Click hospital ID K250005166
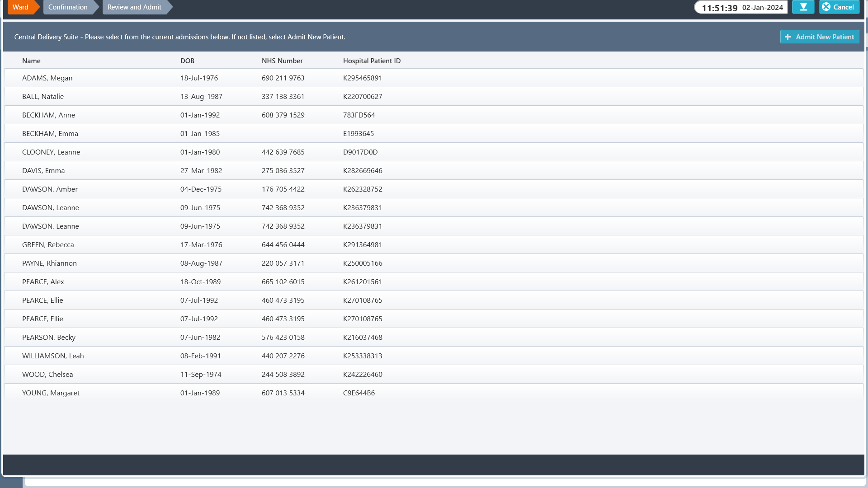868x488 pixels. click(x=363, y=263)
